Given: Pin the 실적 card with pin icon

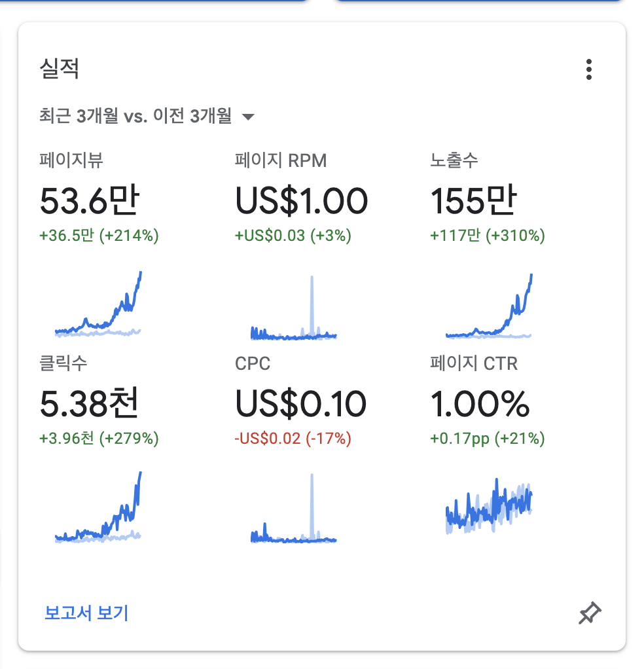Looking at the screenshot, I should pos(590,613).
